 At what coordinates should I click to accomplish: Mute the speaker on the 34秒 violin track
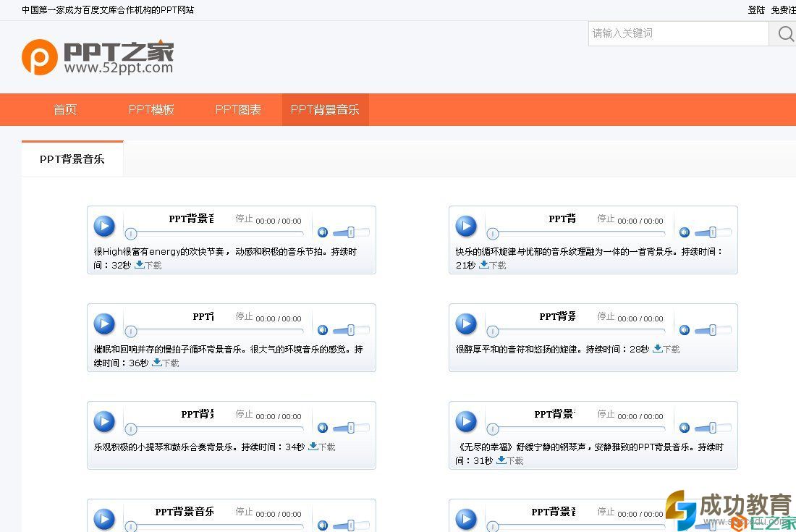[x=323, y=428]
